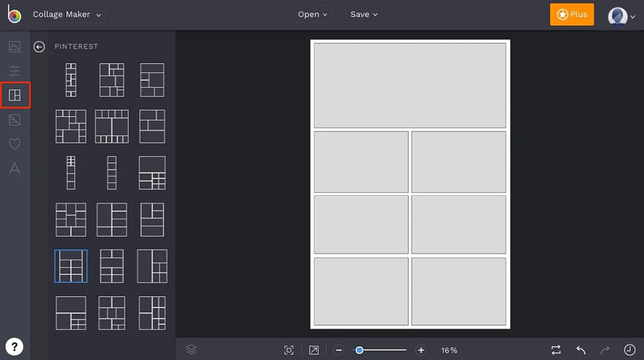The image size is (644, 360).
Task: Expand the Save dropdown menu
Action: click(x=364, y=14)
